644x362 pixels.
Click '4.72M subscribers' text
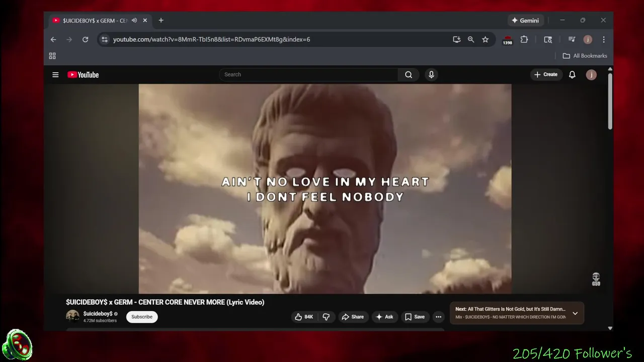tap(100, 321)
